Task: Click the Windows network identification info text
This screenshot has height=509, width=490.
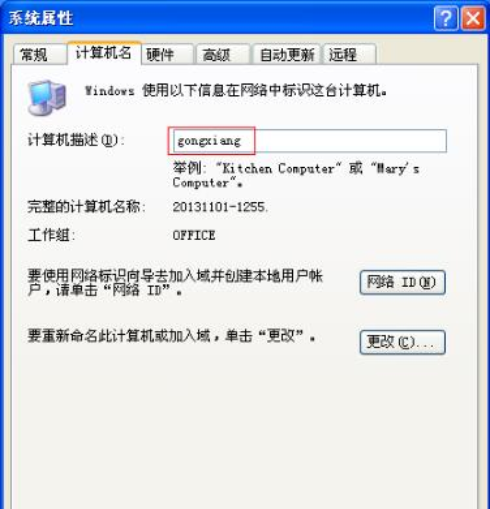Action: point(236,91)
